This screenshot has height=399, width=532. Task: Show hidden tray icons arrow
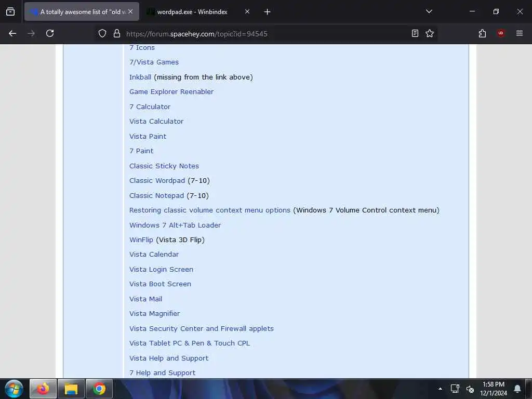click(440, 389)
